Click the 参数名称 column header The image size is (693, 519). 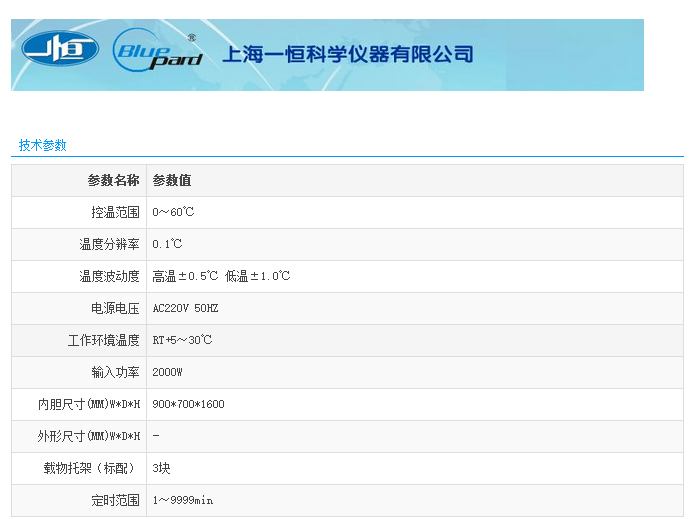pos(113,181)
